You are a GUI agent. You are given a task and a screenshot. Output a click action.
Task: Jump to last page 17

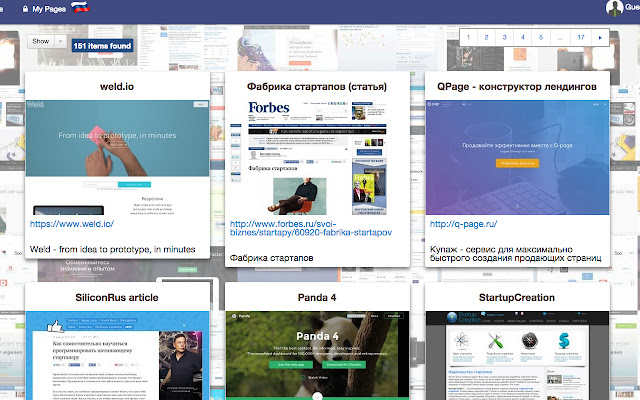pos(581,37)
